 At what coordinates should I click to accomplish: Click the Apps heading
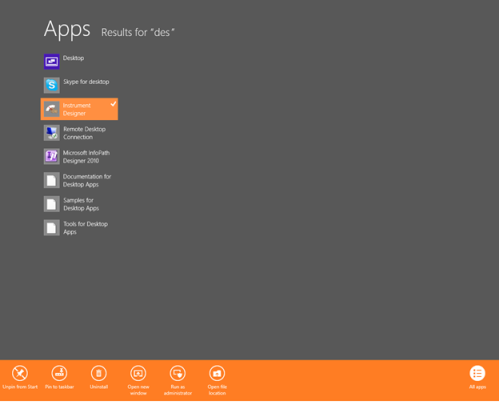point(67,30)
